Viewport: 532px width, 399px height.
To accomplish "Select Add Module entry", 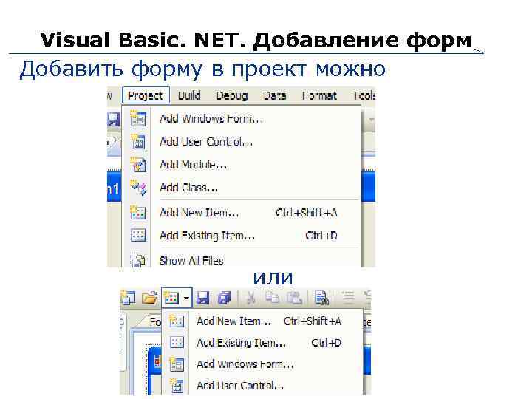I will point(241,165).
